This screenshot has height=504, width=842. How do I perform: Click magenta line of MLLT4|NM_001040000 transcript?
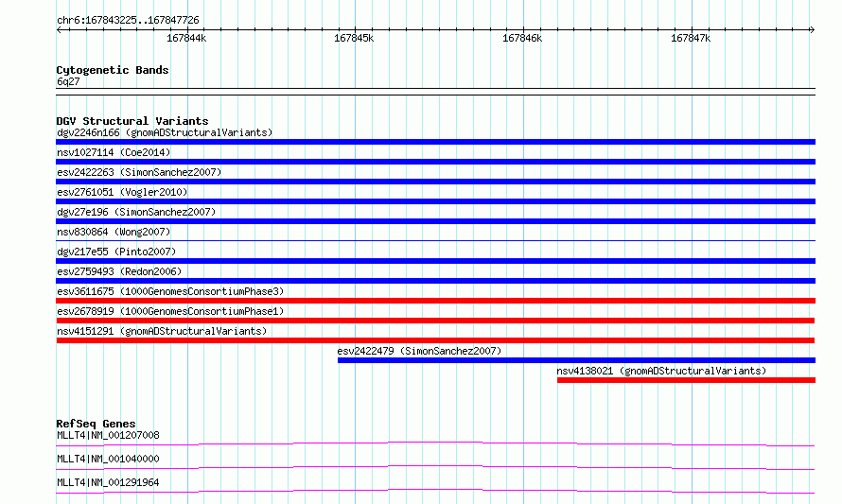[435, 467]
